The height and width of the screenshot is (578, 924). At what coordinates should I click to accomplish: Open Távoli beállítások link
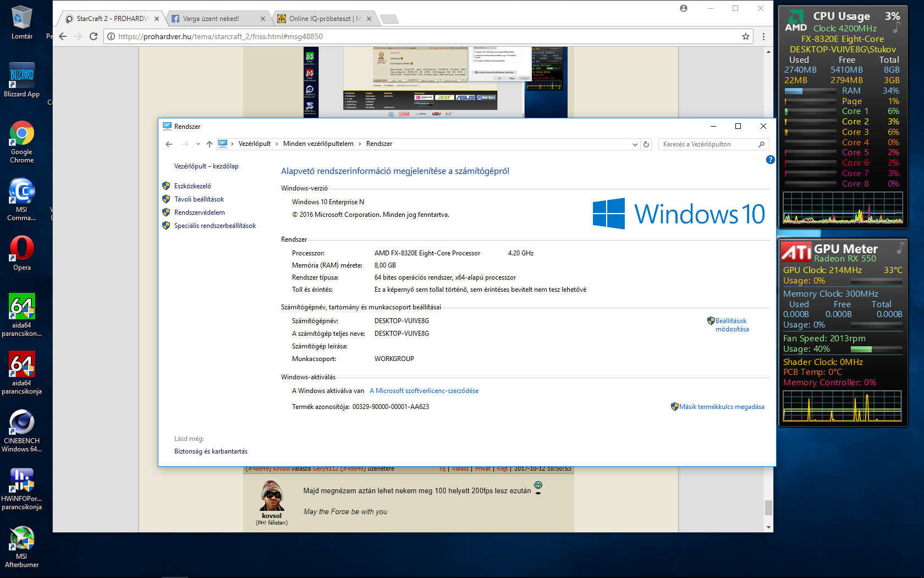199,199
